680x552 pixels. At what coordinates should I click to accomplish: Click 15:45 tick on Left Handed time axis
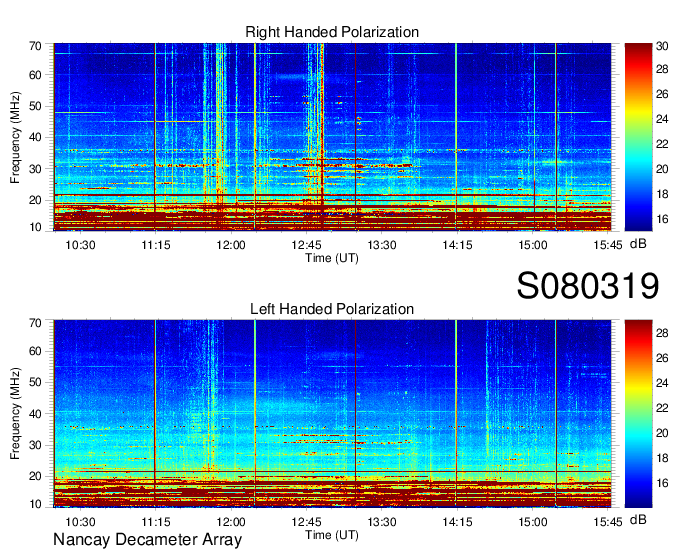tap(608, 522)
